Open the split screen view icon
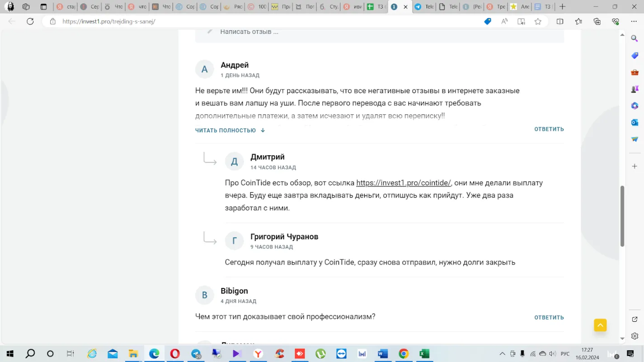Screen dimensions: 644x362 [560, 21]
